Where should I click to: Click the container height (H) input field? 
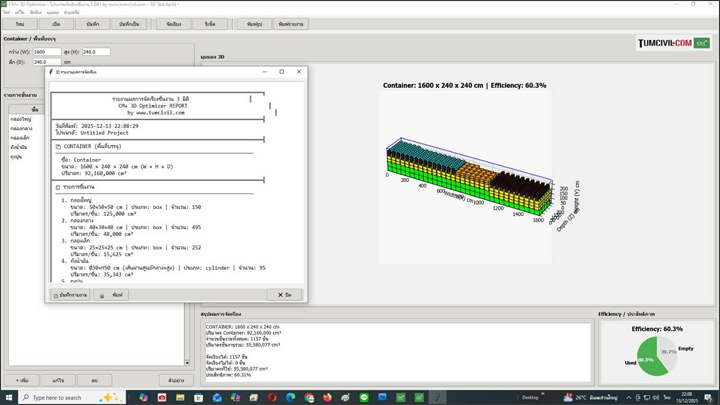click(95, 51)
